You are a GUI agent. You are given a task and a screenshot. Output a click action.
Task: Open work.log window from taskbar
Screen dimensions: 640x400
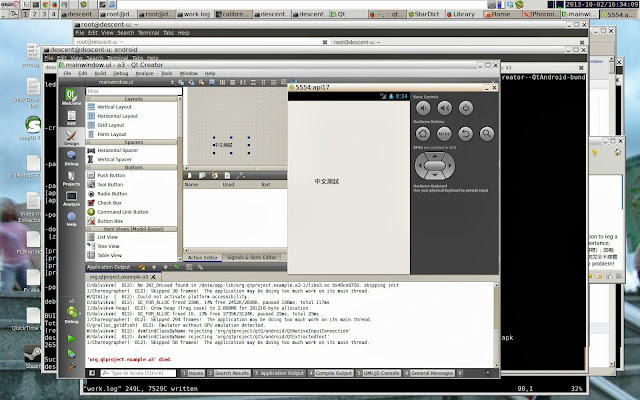193,14
